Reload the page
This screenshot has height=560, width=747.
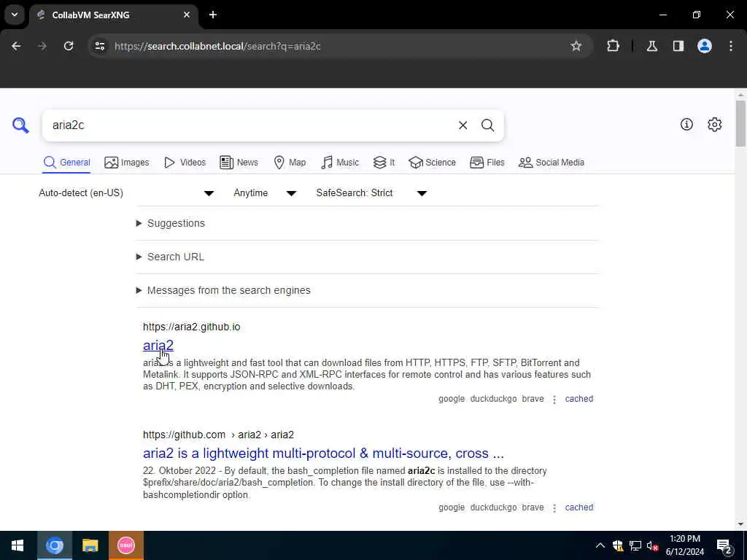coord(69,46)
